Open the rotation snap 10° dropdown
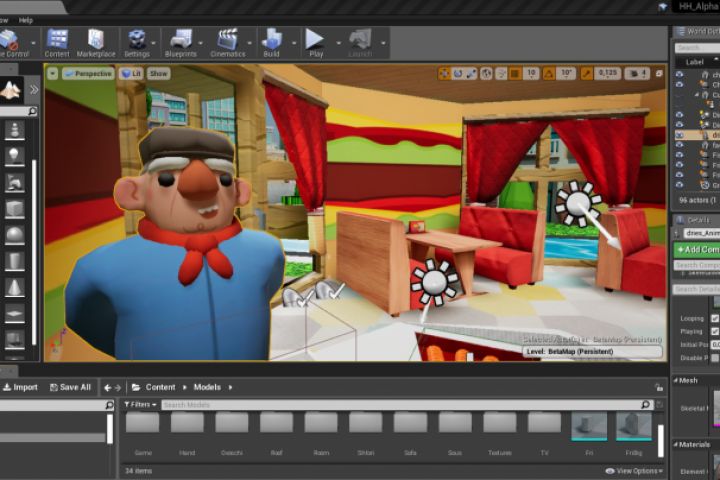The width and height of the screenshot is (720, 480). pos(566,73)
